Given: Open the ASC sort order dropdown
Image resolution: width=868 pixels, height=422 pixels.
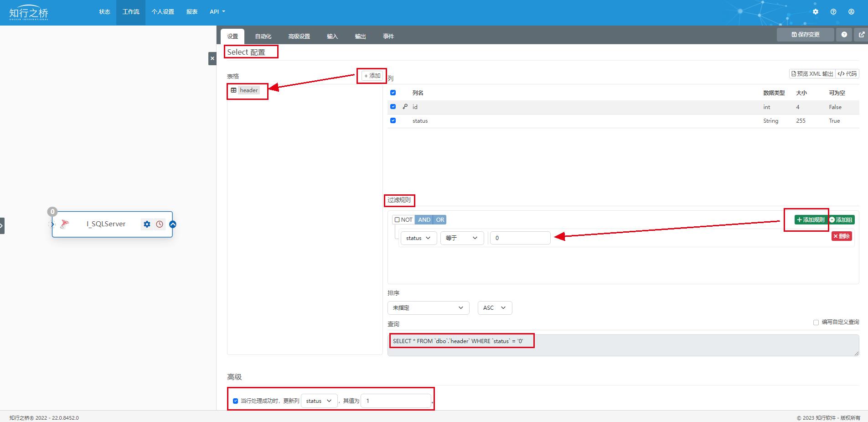Looking at the screenshot, I should point(495,308).
